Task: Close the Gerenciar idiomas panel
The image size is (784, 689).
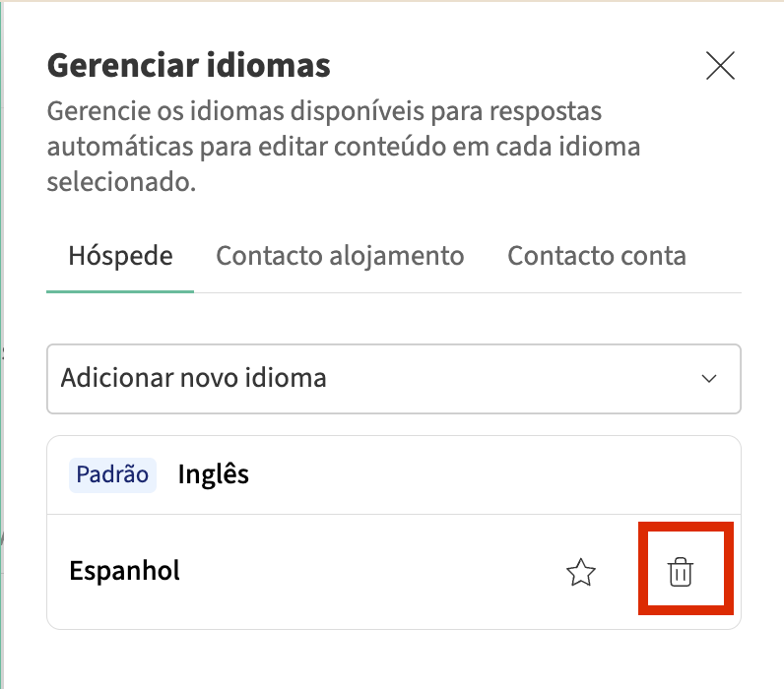Action: tap(721, 66)
